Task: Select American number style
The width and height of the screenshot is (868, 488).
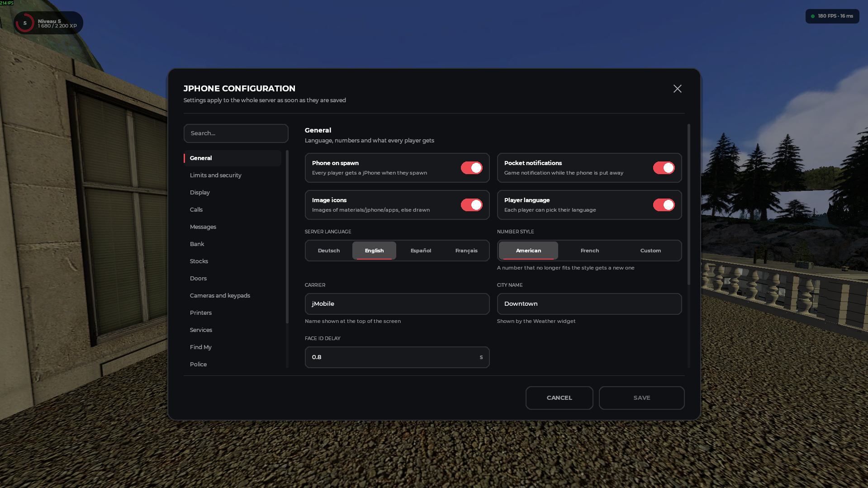Action: tap(528, 251)
